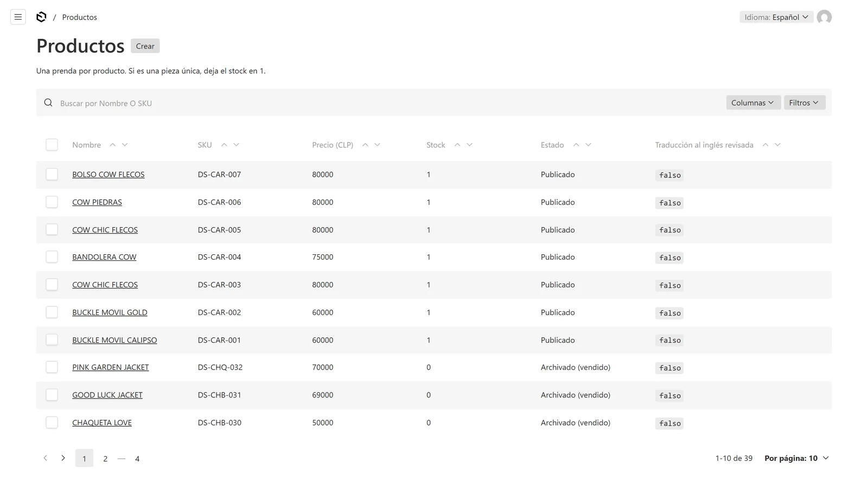Screen dimensions: 868x482
Task: Open the CHAQUETA LOVE product
Action: click(102, 422)
